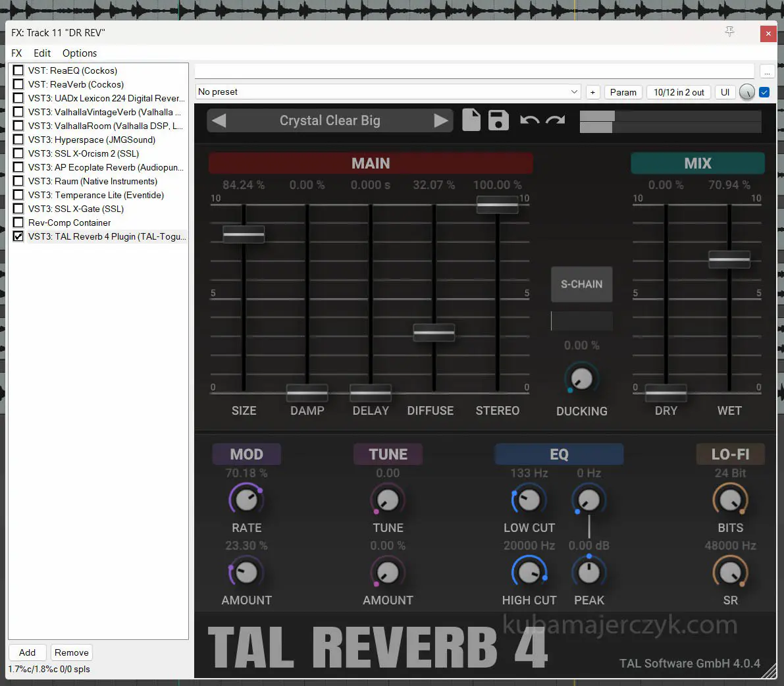Viewport: 784px width, 686px height.
Task: Toggle the plugin bypass checkbox near UI
Action: click(x=764, y=92)
